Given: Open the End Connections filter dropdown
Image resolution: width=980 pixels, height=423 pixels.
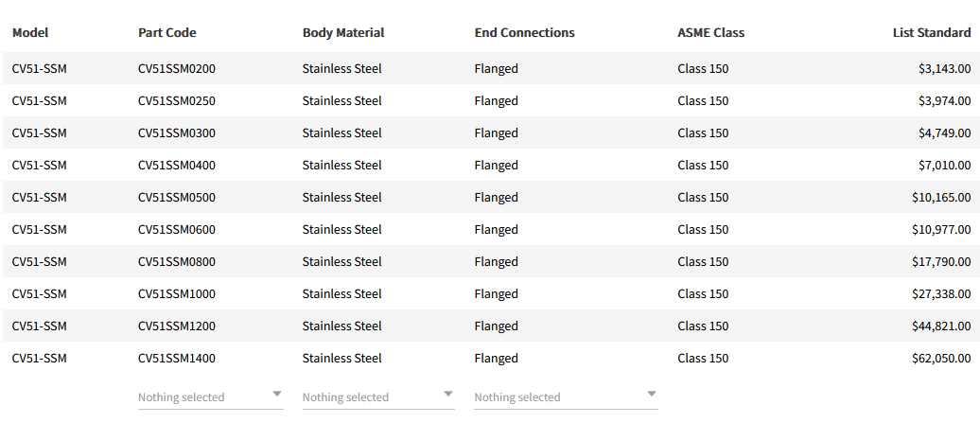Looking at the screenshot, I should [565, 397].
